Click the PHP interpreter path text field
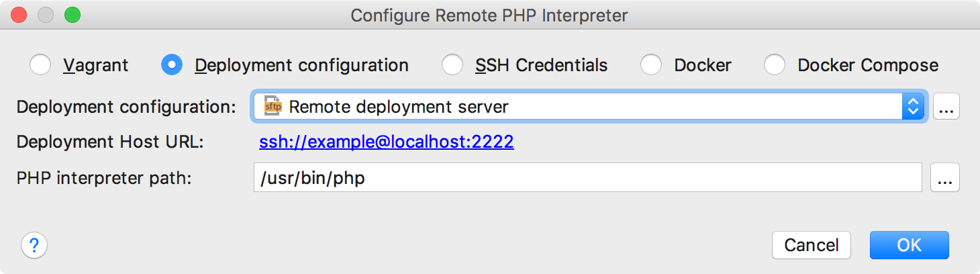The image size is (980, 274). (588, 179)
